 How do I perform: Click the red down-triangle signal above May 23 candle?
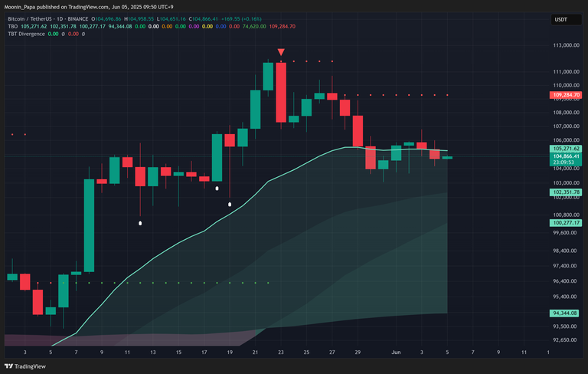coord(281,53)
